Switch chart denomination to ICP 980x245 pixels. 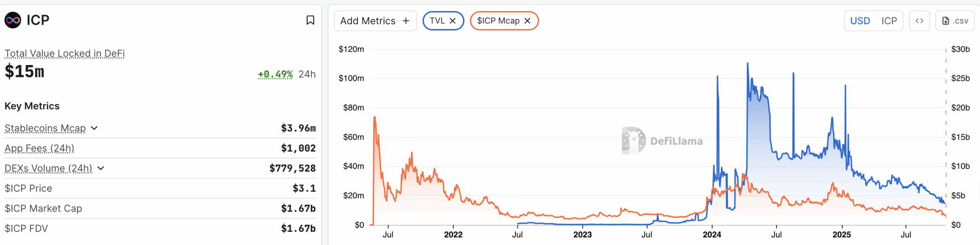889,21
